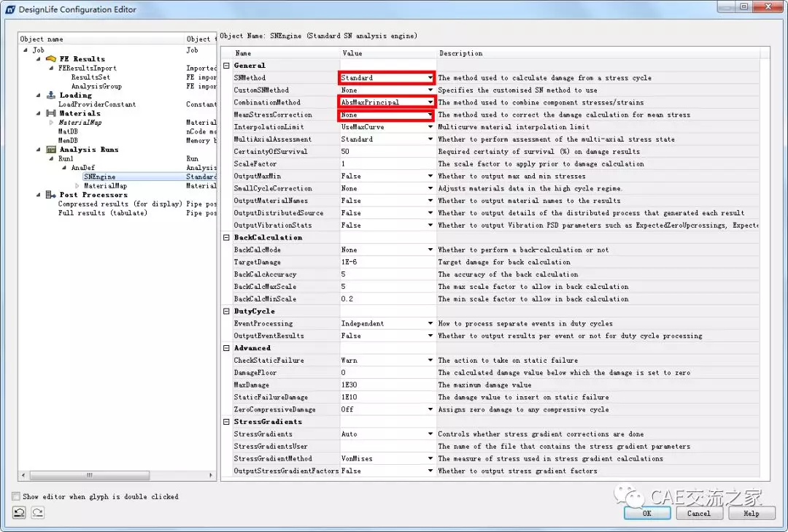Click the DesignLife app icon in title bar
This screenshot has width=788, height=532.
[x=9, y=9]
